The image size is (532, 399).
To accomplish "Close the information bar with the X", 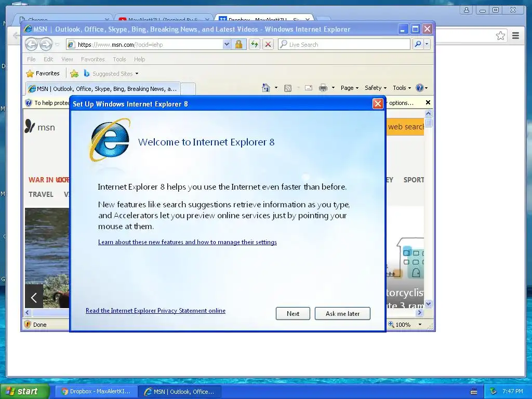I will pyautogui.click(x=428, y=102).
